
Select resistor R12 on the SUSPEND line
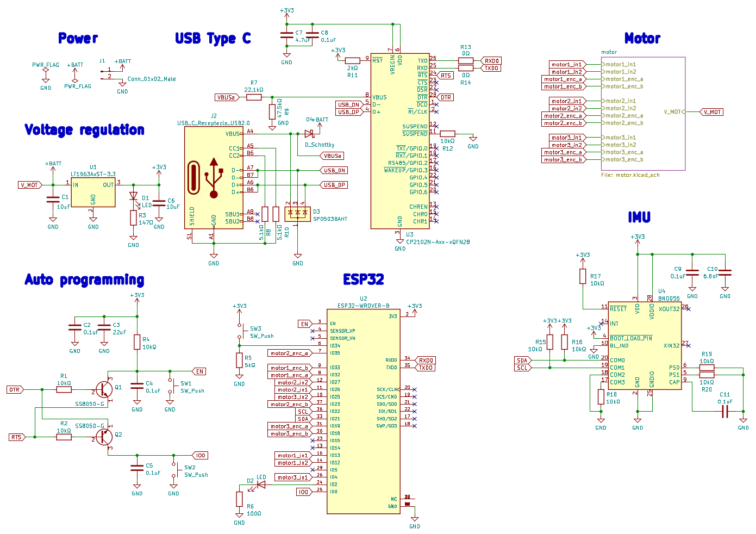point(447,133)
